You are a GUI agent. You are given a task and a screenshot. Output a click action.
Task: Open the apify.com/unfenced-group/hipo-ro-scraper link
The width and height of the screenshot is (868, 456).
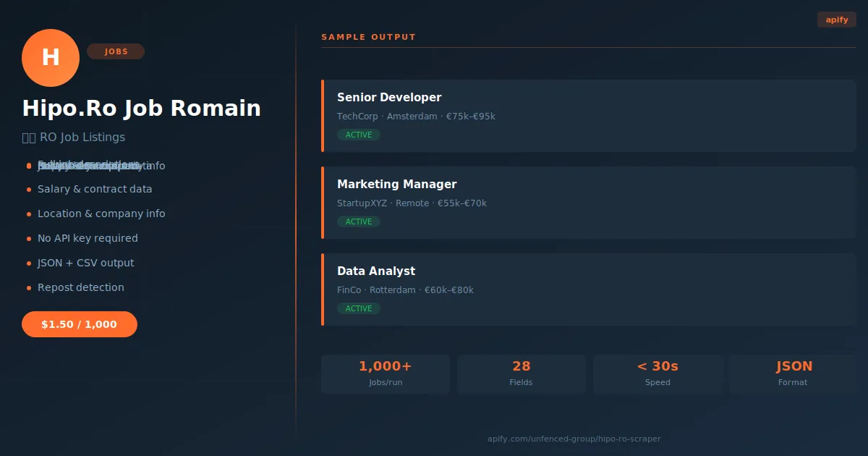click(x=574, y=439)
